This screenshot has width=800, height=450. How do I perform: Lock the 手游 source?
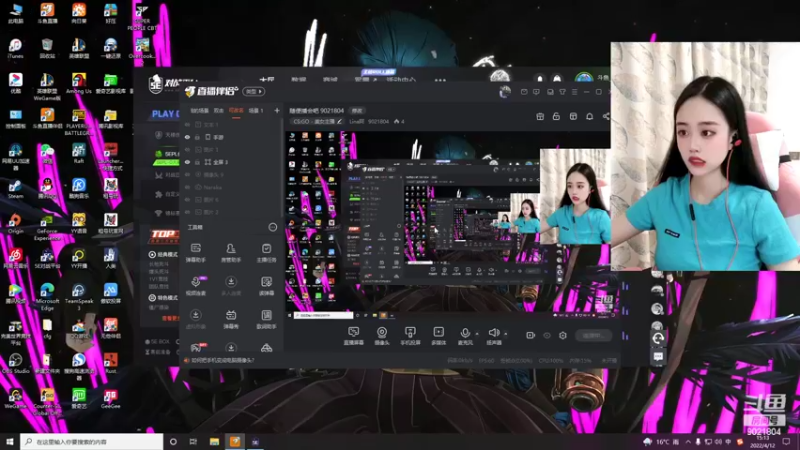click(197, 137)
